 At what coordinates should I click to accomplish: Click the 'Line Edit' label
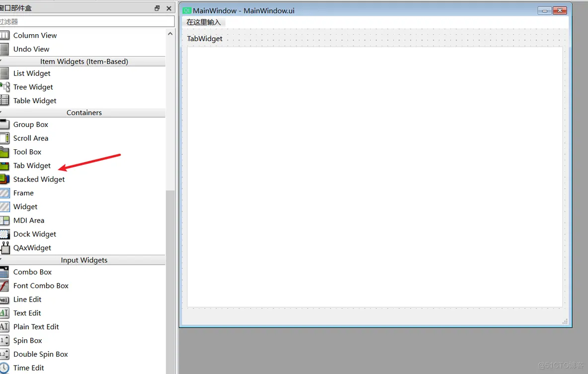coord(27,300)
